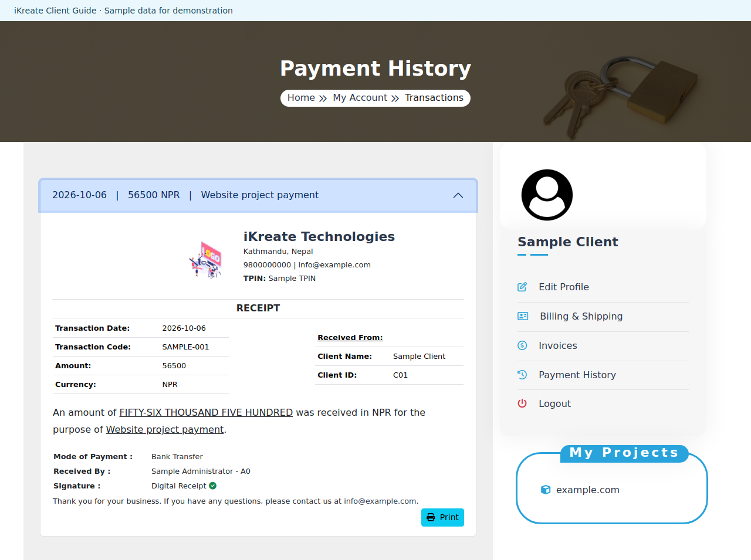751x560 pixels.
Task: Click TPIN: Sample TPIN line
Action: click(x=279, y=278)
